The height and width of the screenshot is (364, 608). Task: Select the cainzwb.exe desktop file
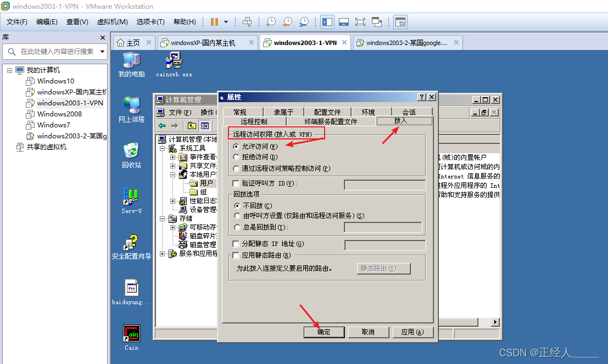tap(174, 60)
